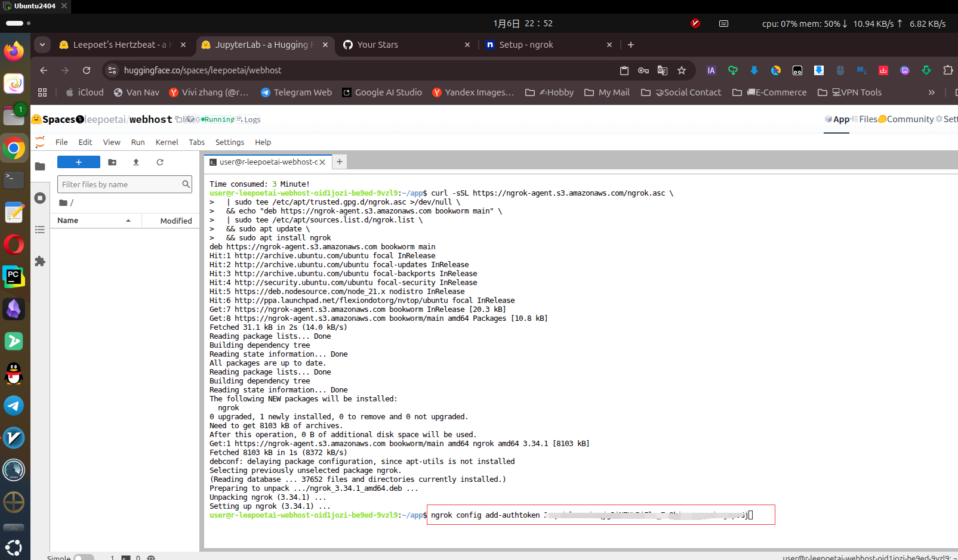Toggle the Simple interface mode switch
Screen dimensions: 958x560
84,558
